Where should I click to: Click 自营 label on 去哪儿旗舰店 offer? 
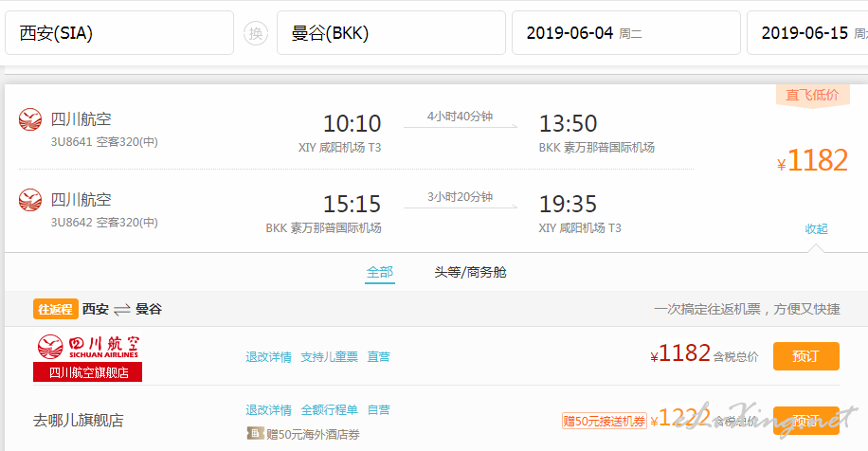tap(378, 410)
